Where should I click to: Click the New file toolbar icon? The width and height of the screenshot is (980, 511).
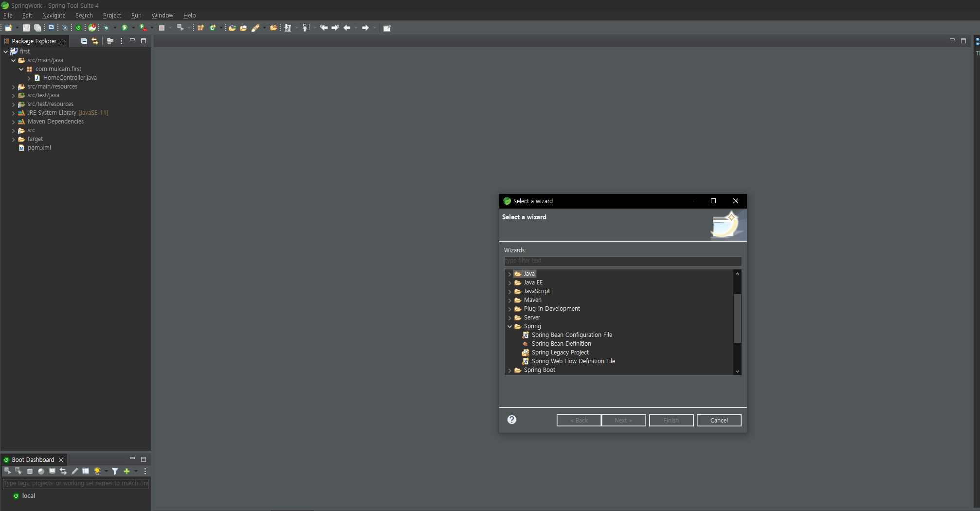[8, 28]
